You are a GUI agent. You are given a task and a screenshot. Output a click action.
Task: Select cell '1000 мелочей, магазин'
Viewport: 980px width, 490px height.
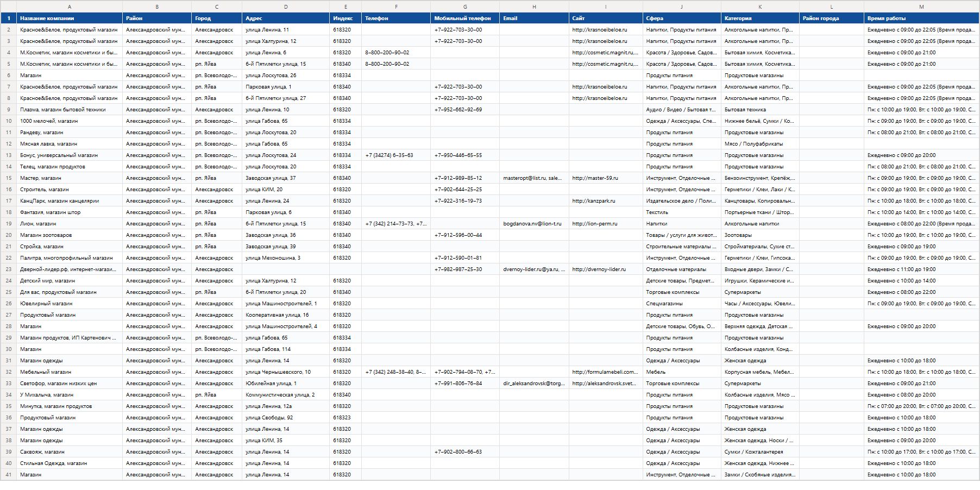tap(70, 121)
